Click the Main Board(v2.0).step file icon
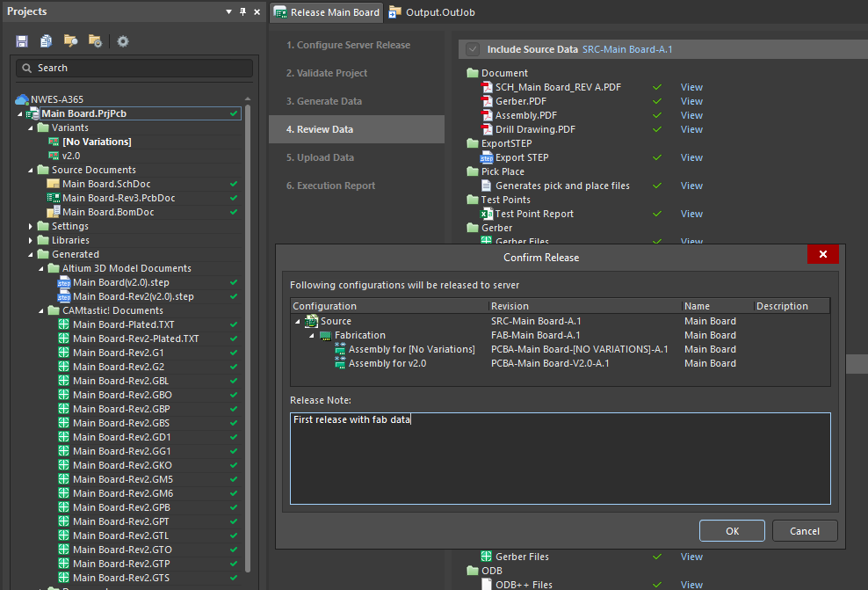Image resolution: width=868 pixels, height=590 pixels. tap(64, 282)
